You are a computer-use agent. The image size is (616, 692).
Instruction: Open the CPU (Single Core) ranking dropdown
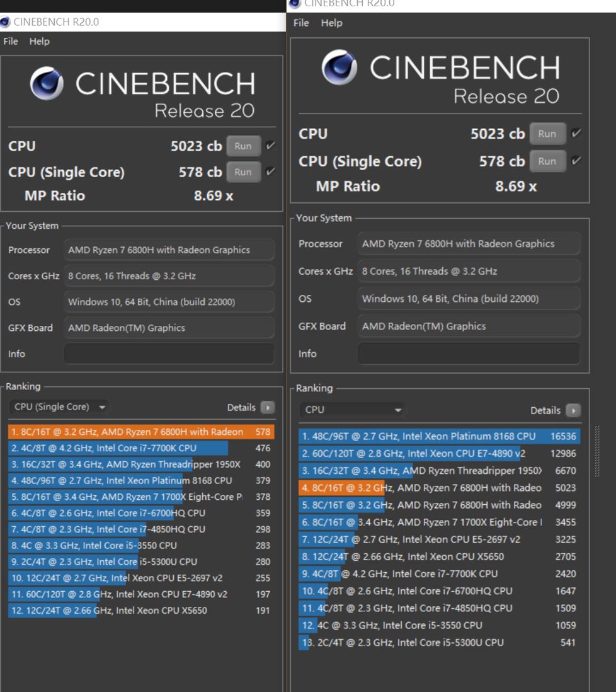[59, 407]
